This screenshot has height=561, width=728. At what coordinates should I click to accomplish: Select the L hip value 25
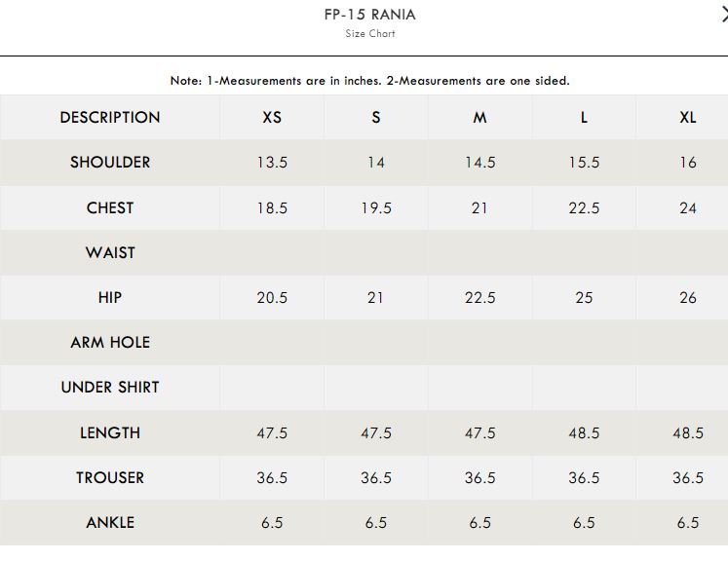pos(584,297)
